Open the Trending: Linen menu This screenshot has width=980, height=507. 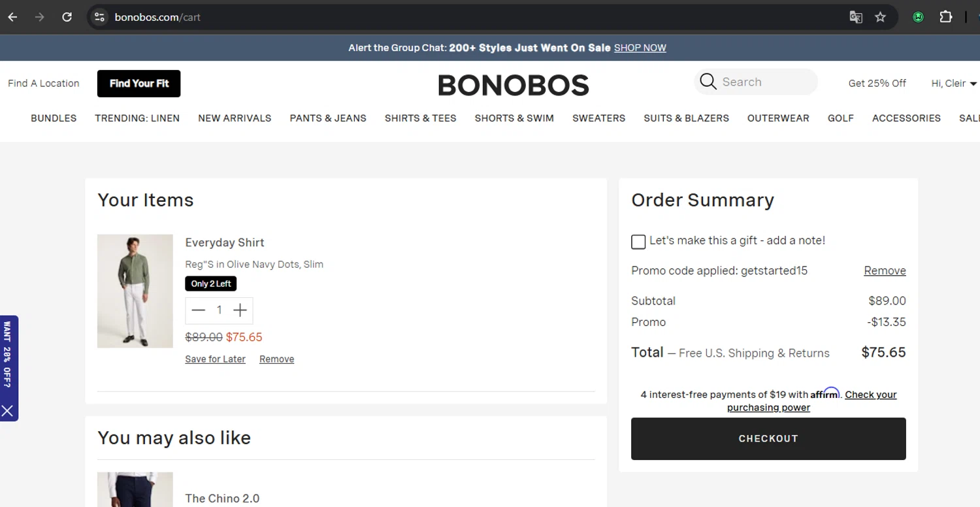click(x=137, y=118)
